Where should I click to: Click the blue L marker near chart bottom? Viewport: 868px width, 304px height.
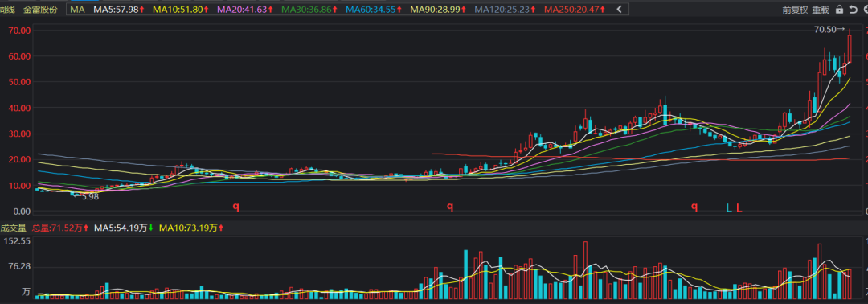point(729,208)
